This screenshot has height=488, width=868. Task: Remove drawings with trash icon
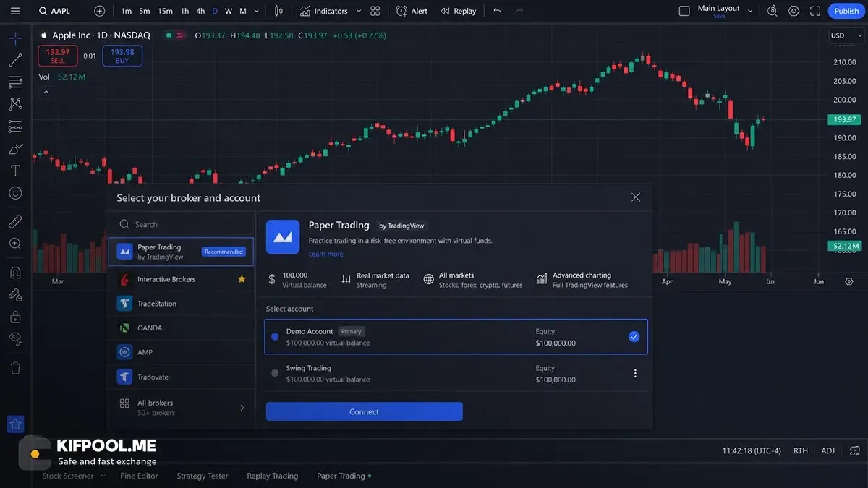point(15,368)
